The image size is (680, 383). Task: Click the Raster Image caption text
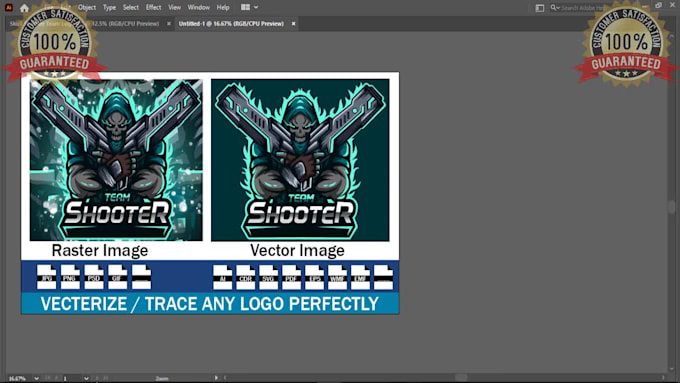(100, 250)
